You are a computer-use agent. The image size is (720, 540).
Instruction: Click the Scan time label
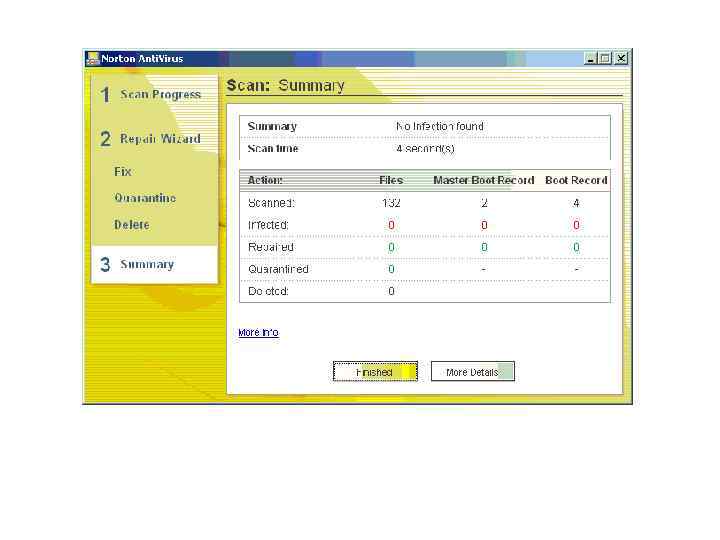[273, 149]
